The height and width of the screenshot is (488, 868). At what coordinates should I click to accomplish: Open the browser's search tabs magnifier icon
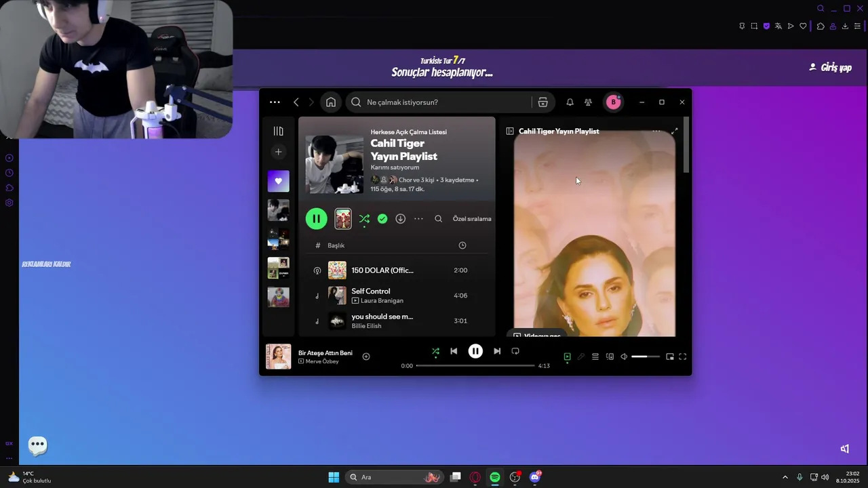[x=821, y=9]
